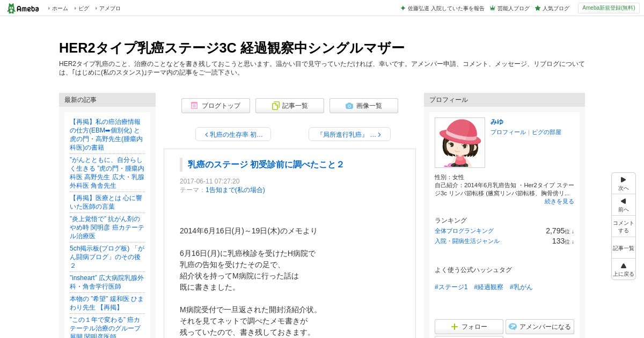644x338 pixels.
Task: Click the profile avatar image
Action: click(460, 143)
